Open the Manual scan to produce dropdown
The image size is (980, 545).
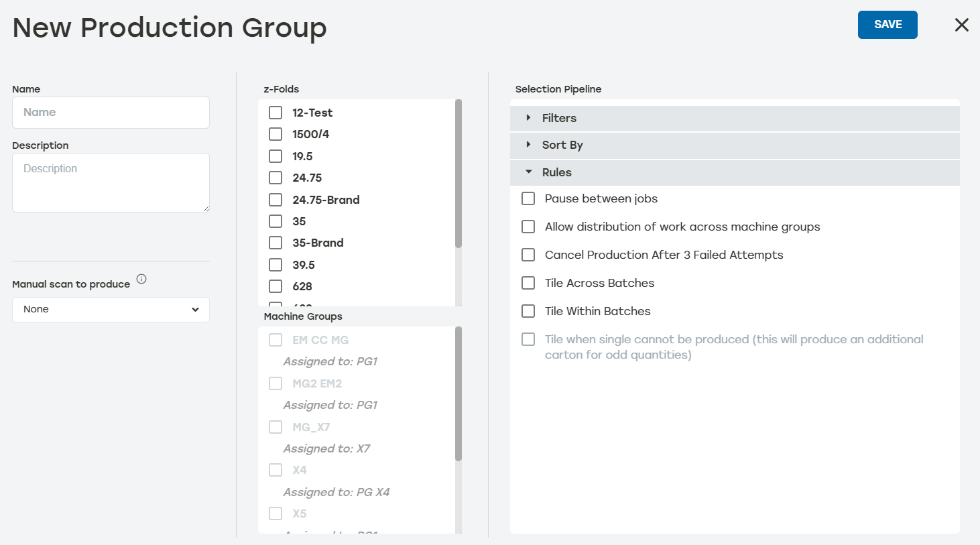tap(111, 309)
